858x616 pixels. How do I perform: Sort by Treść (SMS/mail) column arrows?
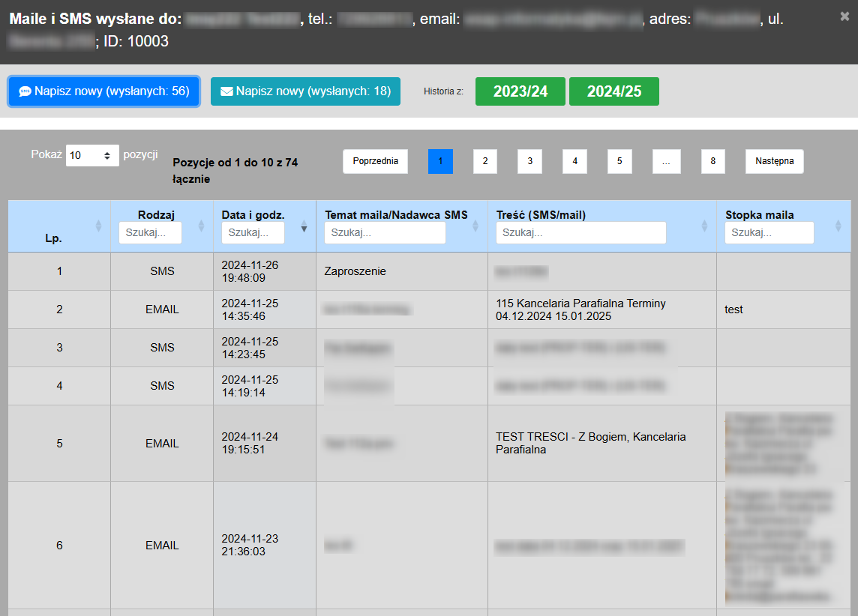pos(704,226)
